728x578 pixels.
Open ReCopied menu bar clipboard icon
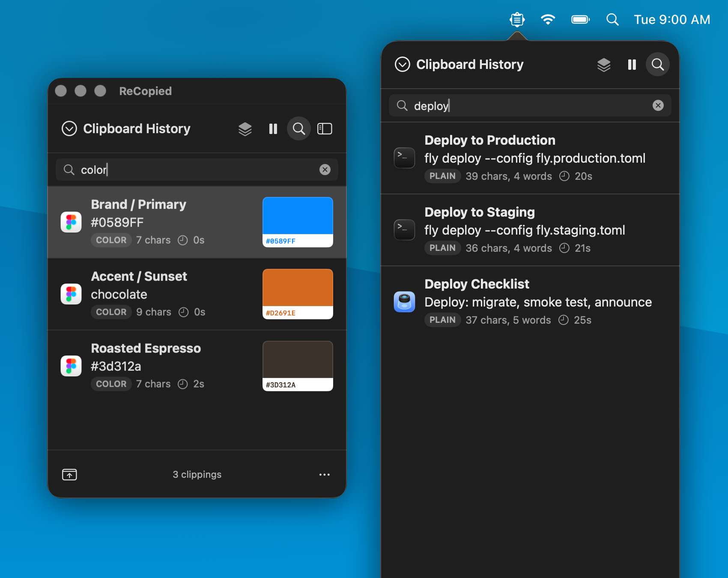(x=517, y=19)
